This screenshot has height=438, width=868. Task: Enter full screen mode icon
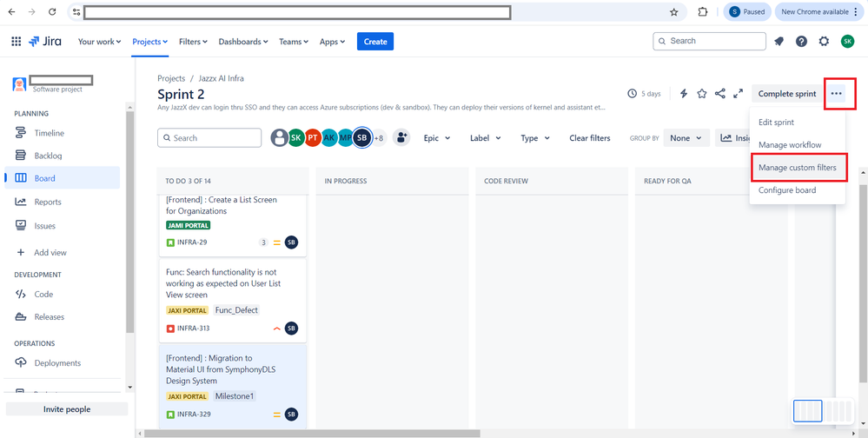click(x=738, y=94)
